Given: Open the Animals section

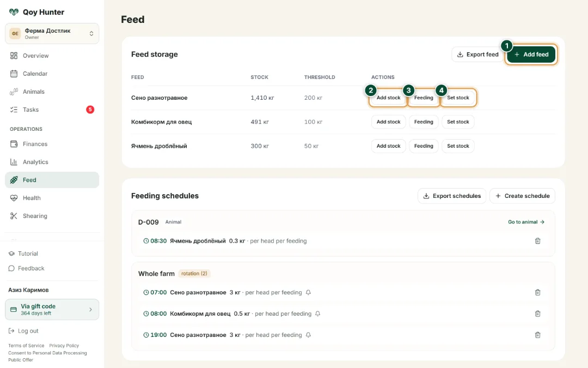Looking at the screenshot, I should coord(52,92).
